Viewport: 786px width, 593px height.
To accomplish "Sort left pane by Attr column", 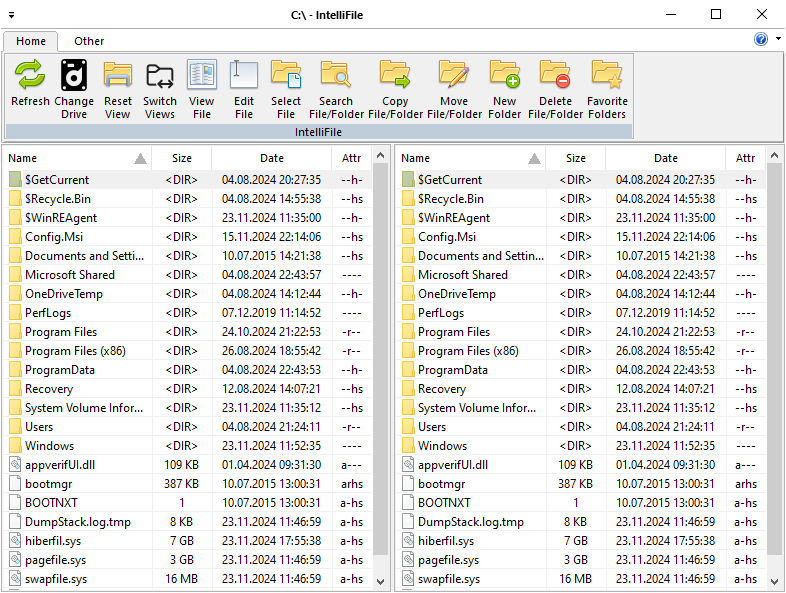I will coord(351,158).
